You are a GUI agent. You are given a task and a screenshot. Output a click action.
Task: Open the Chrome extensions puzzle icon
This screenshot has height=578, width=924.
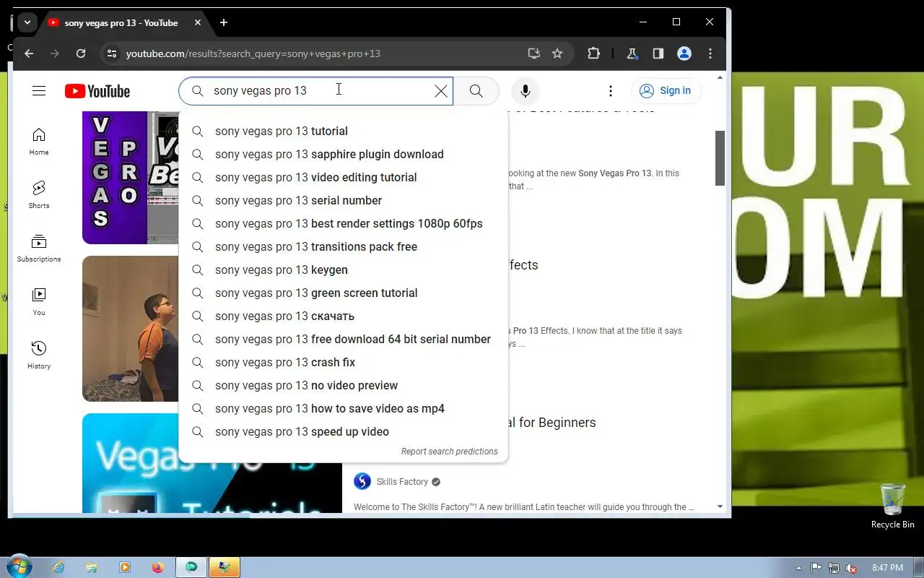click(593, 53)
